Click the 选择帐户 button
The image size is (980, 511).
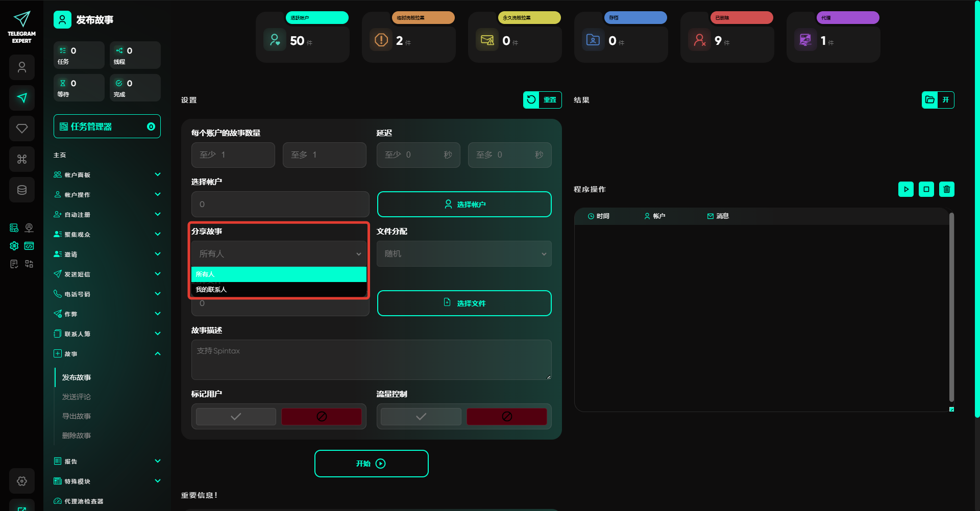pyautogui.click(x=464, y=205)
